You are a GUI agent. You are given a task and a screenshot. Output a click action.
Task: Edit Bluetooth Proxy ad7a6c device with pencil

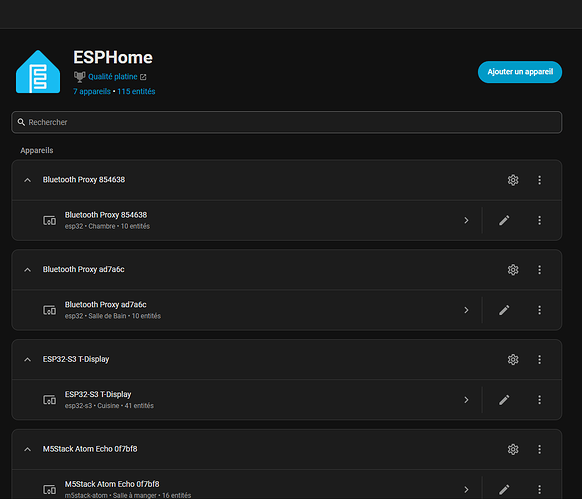click(504, 310)
